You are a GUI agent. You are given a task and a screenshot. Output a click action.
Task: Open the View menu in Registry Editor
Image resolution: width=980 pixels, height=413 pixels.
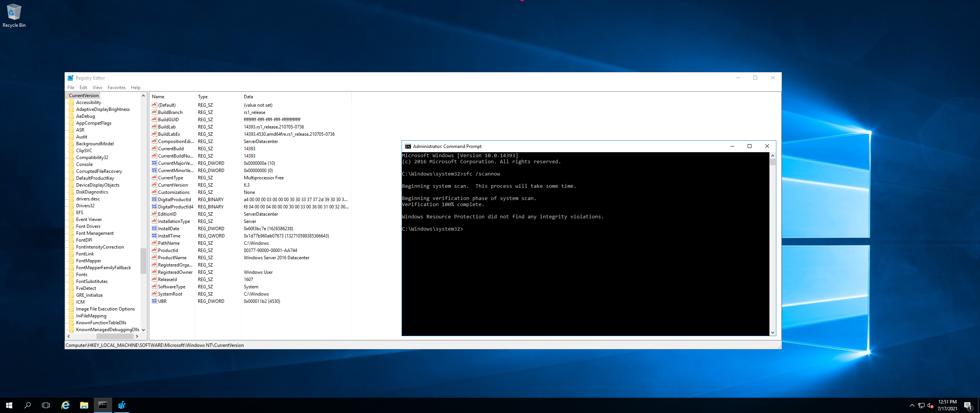coord(97,88)
